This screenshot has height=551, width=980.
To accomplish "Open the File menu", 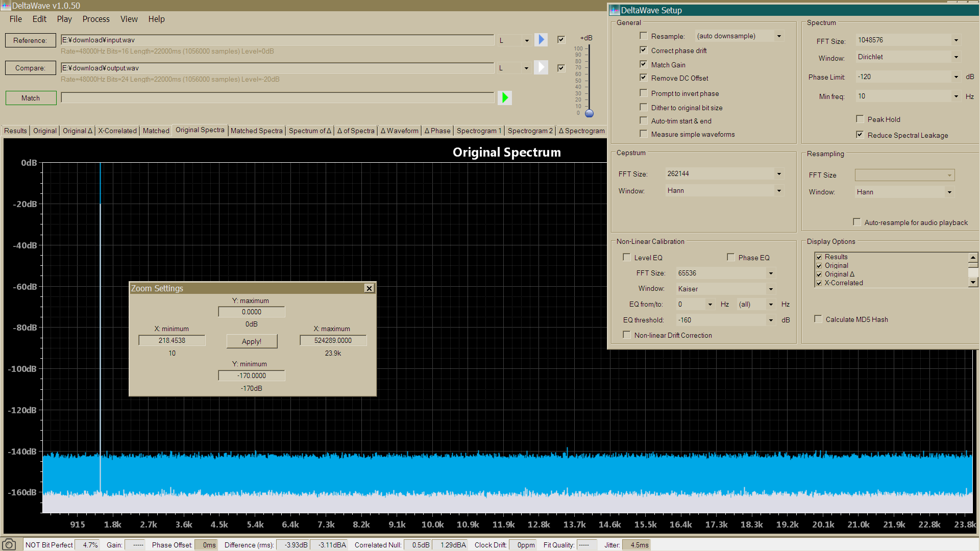I will pyautogui.click(x=16, y=19).
